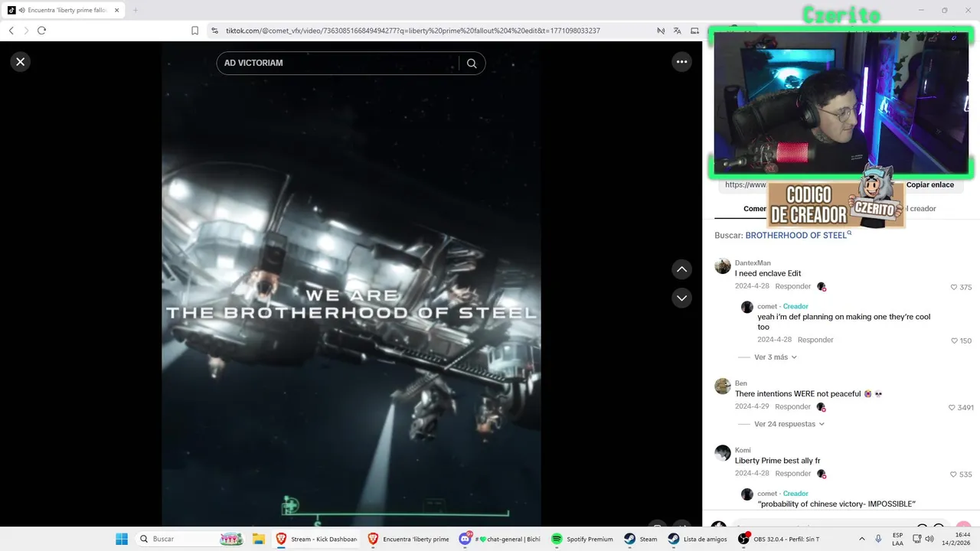Open Steam Lista de amigos window
The image size is (980, 551).
(697, 539)
